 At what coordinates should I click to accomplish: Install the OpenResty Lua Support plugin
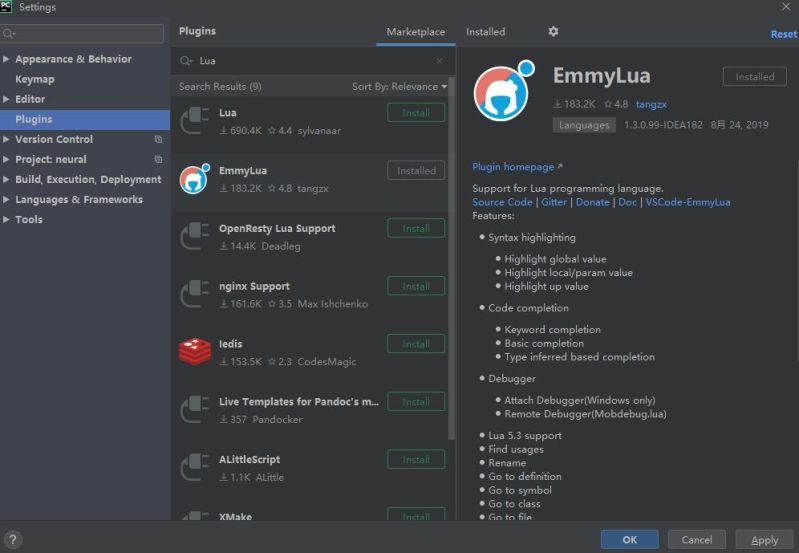[416, 228]
